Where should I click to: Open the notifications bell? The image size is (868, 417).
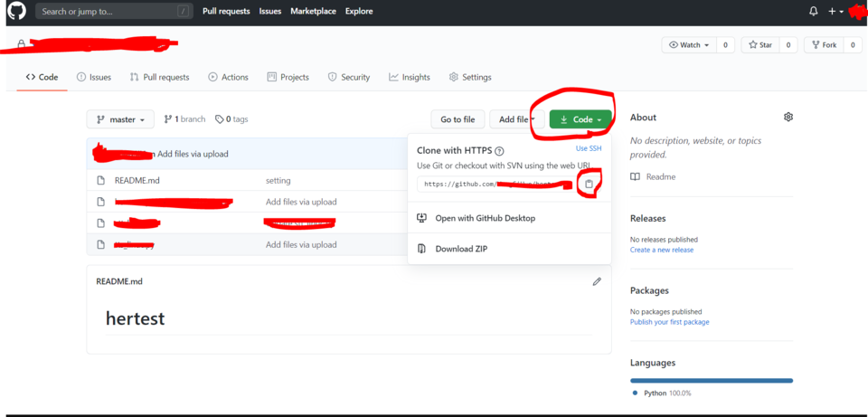pos(813,12)
